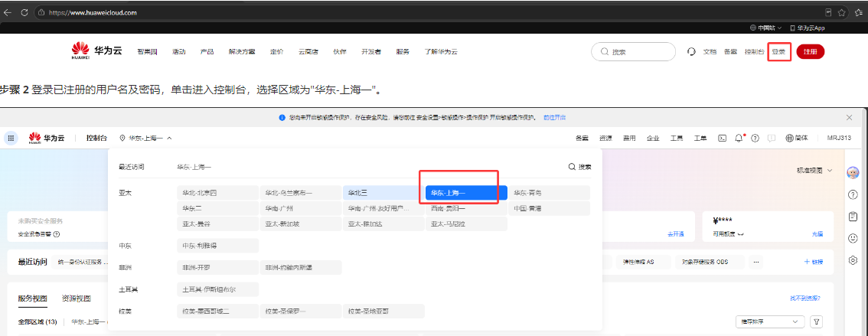This screenshot has width=868, height=336.
Task: Open the 华为云App link
Action: [807, 28]
